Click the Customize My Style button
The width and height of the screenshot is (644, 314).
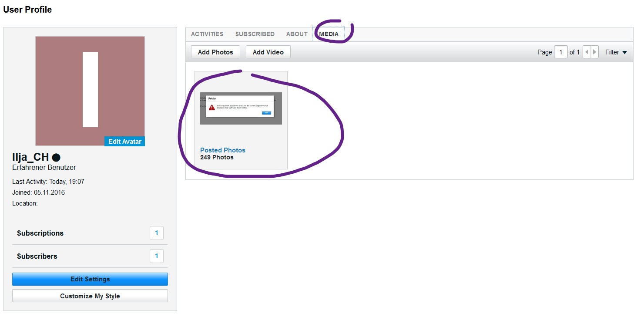90,296
